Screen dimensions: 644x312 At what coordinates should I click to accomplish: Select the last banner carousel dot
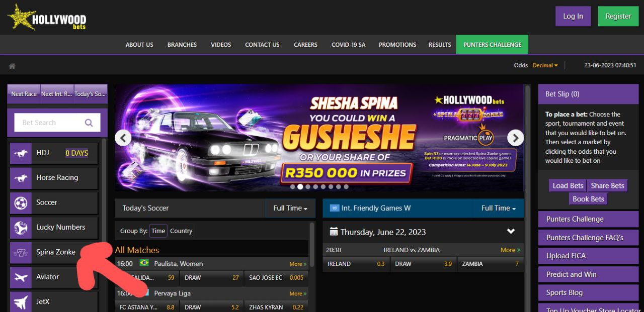(x=346, y=186)
